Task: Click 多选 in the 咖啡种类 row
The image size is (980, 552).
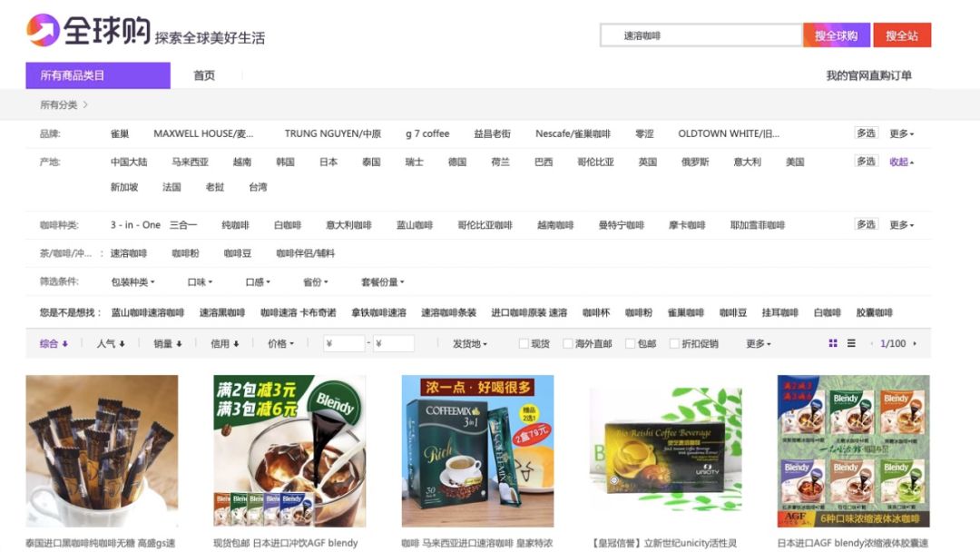Action: (x=866, y=224)
